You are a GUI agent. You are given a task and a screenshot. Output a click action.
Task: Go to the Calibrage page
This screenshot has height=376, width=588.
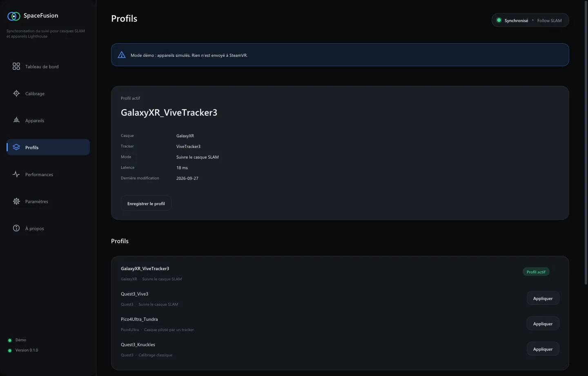(x=48, y=93)
